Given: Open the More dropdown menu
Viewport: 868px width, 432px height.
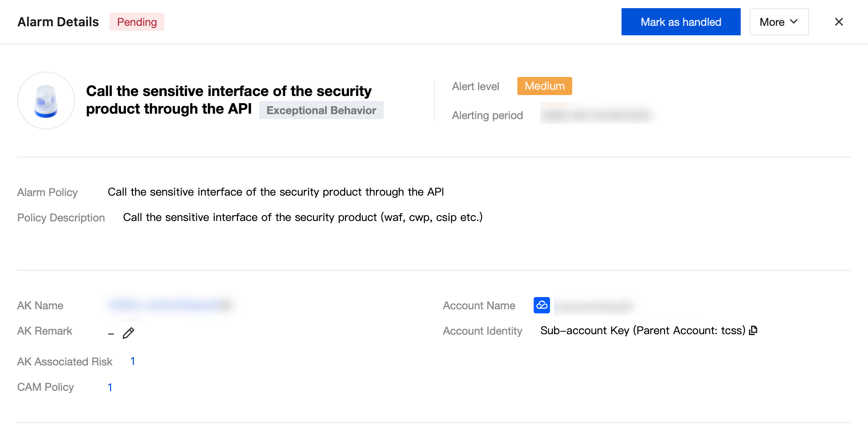Looking at the screenshot, I should click(x=779, y=22).
